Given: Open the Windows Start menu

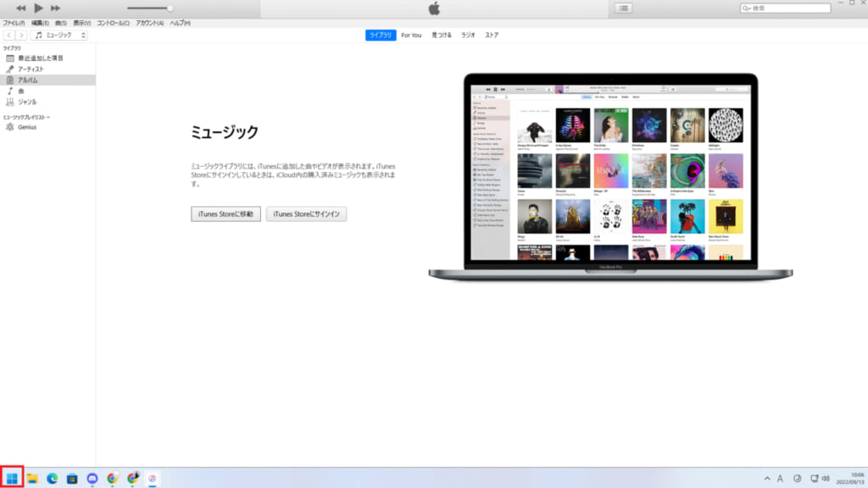Looking at the screenshot, I should (x=12, y=478).
